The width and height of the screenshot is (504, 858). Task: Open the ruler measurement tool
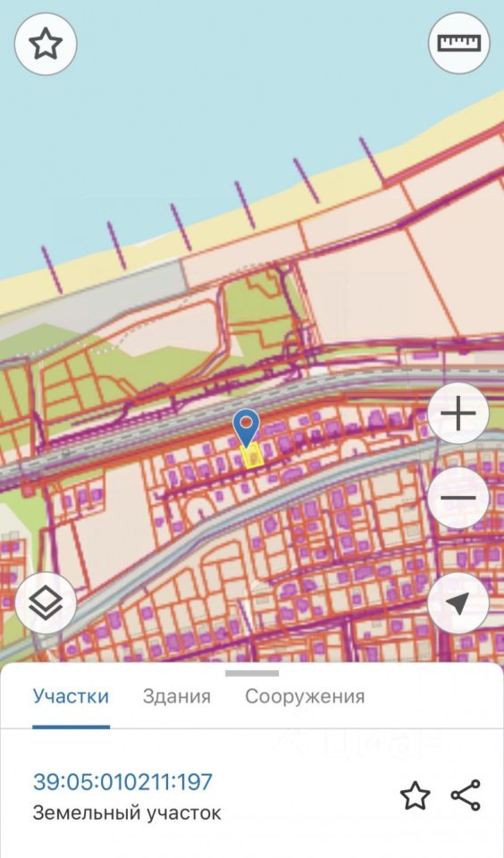[458, 43]
